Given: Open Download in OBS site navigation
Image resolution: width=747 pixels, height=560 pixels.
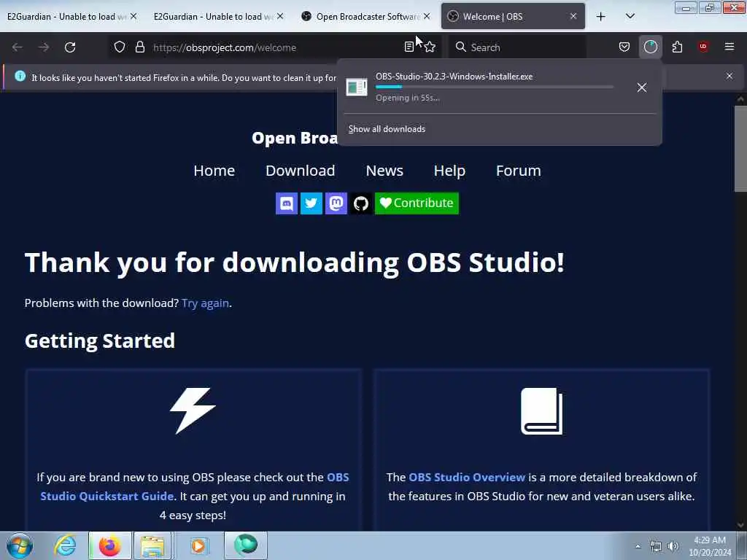Looking at the screenshot, I should 300,171.
